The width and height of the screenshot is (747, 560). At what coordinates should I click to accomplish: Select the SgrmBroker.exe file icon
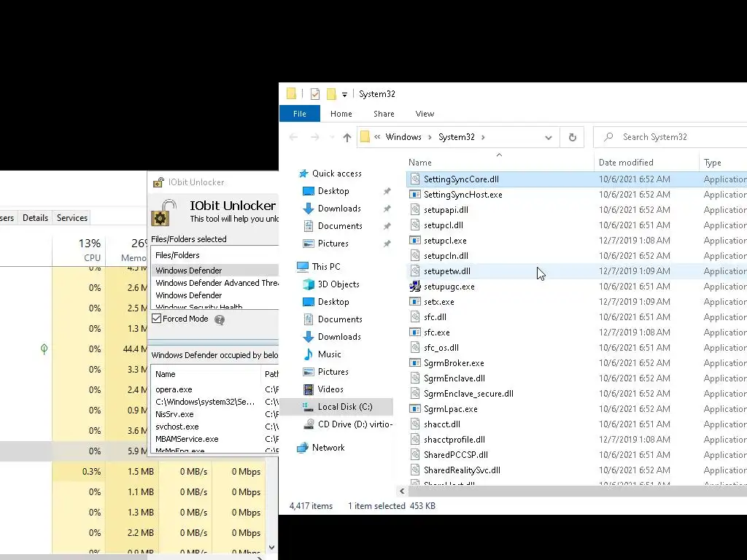pyautogui.click(x=415, y=363)
